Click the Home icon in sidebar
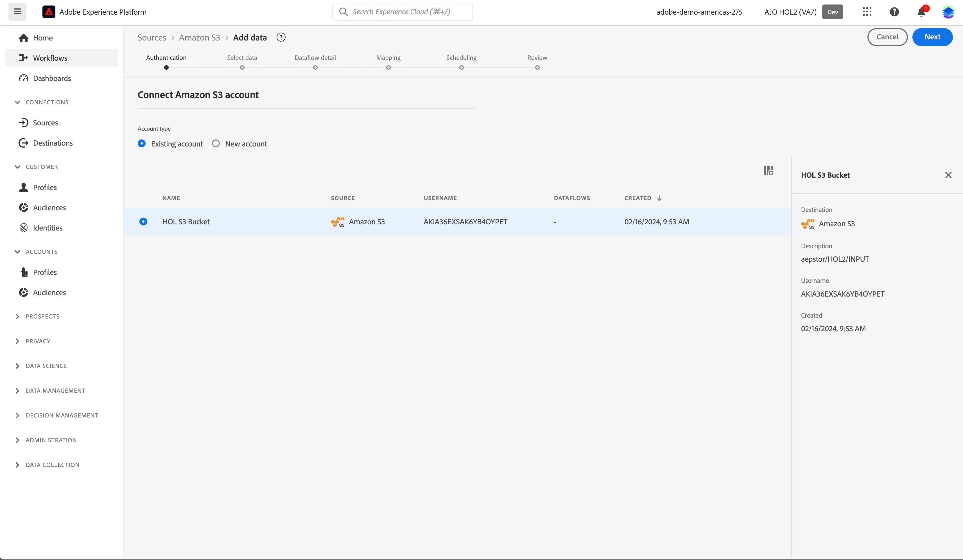This screenshot has height=560, width=963. [x=24, y=38]
